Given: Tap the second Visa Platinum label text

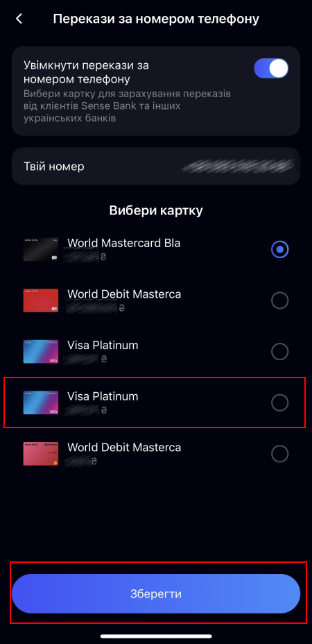Looking at the screenshot, I should click(103, 396).
